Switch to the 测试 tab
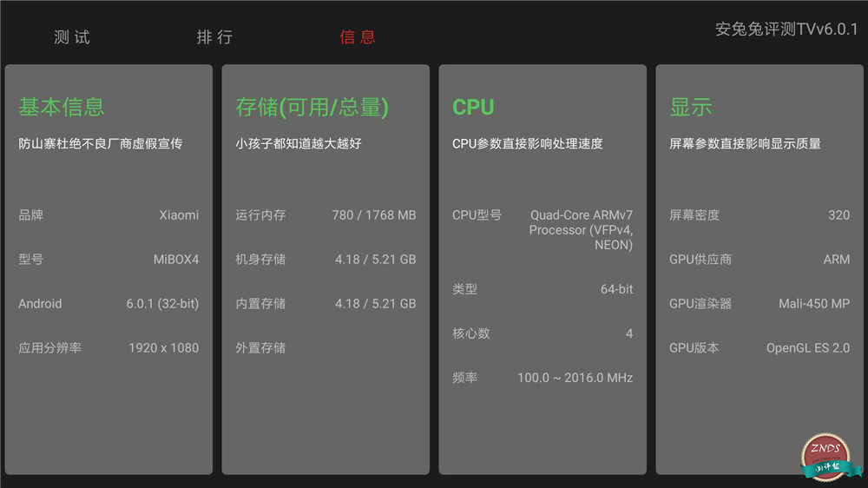 pyautogui.click(x=71, y=37)
